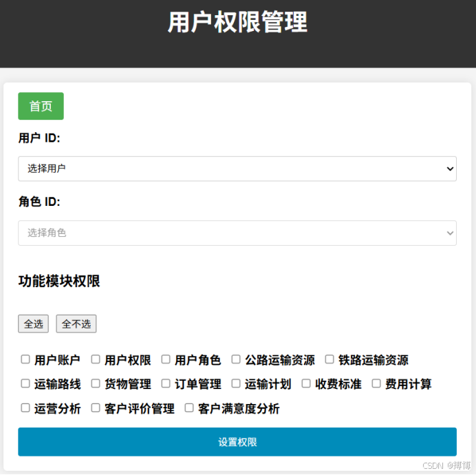Viewport: 476px width, 475px height.
Task: Click the 全不选 button
Action: coord(76,324)
